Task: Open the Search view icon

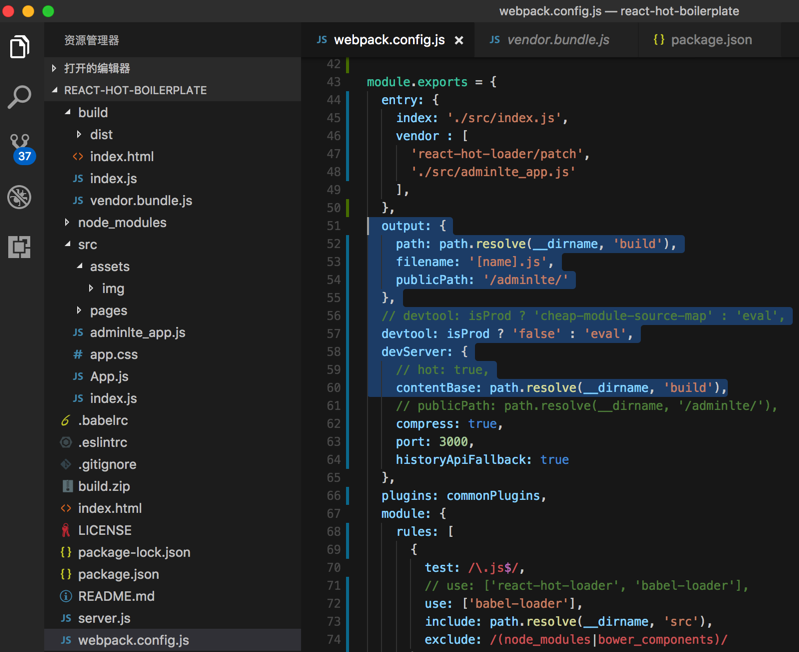Action: tap(20, 97)
